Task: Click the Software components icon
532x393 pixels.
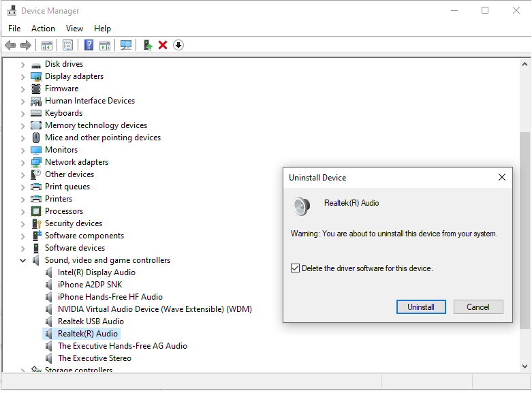Action: tap(36, 236)
